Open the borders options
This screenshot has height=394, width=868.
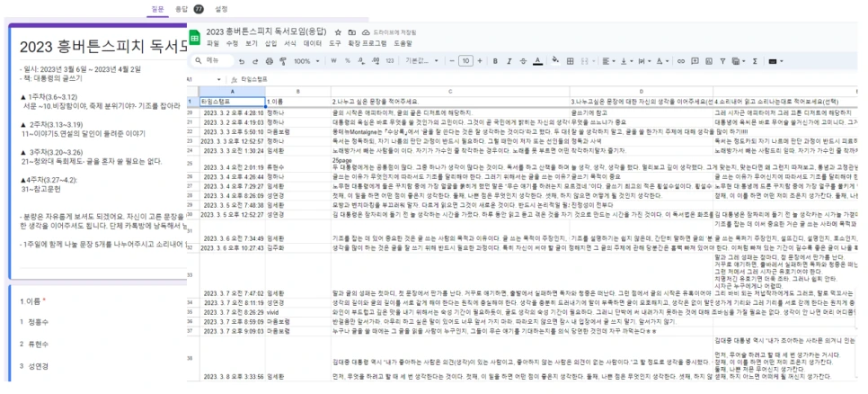[571, 61]
